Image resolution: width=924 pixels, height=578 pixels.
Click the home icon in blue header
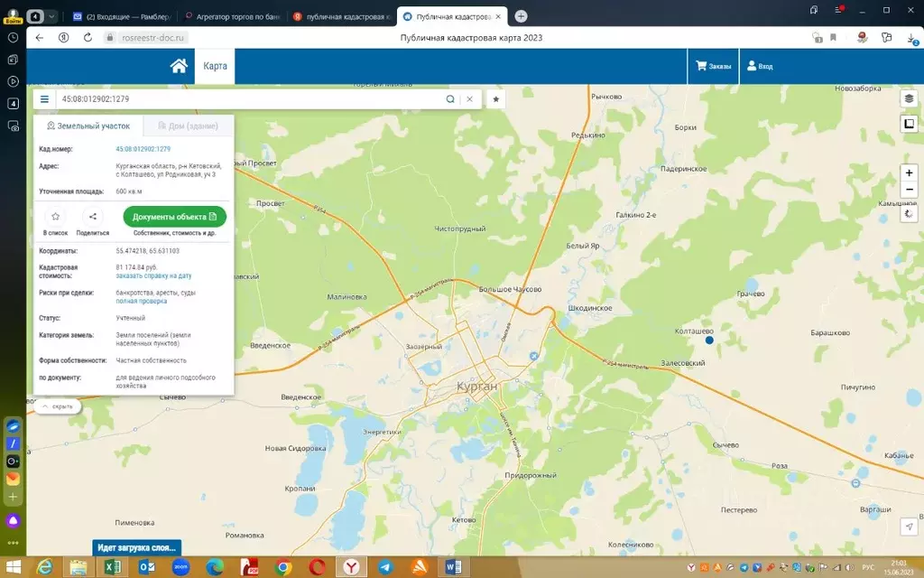[x=179, y=66]
